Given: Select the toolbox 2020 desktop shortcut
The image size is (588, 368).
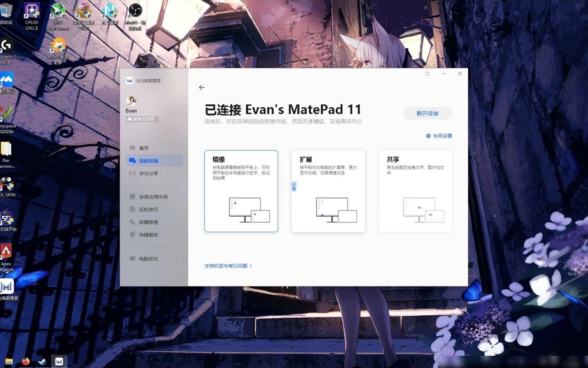Looking at the screenshot, I should tap(83, 16).
